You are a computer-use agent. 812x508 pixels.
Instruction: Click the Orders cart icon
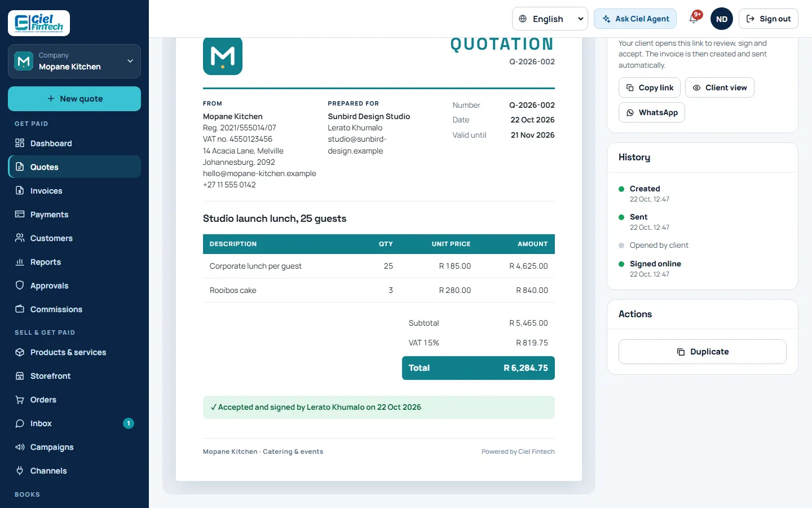pyautogui.click(x=20, y=400)
